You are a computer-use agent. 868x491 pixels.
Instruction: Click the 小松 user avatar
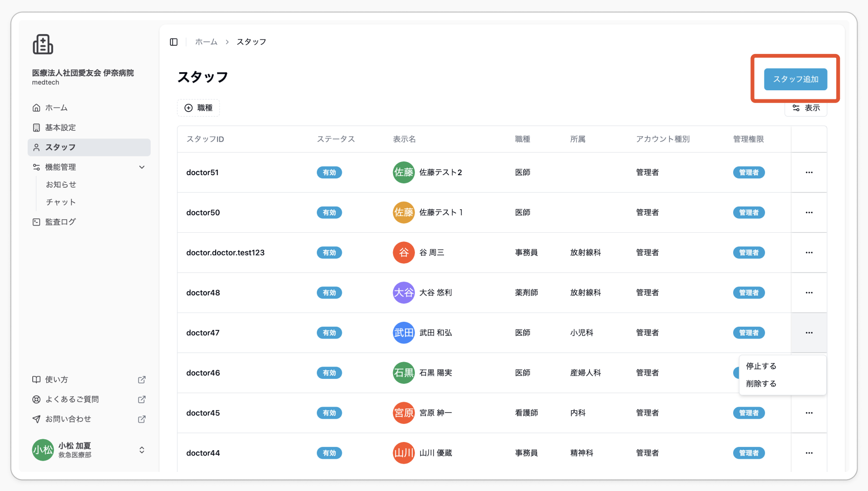[x=43, y=450]
